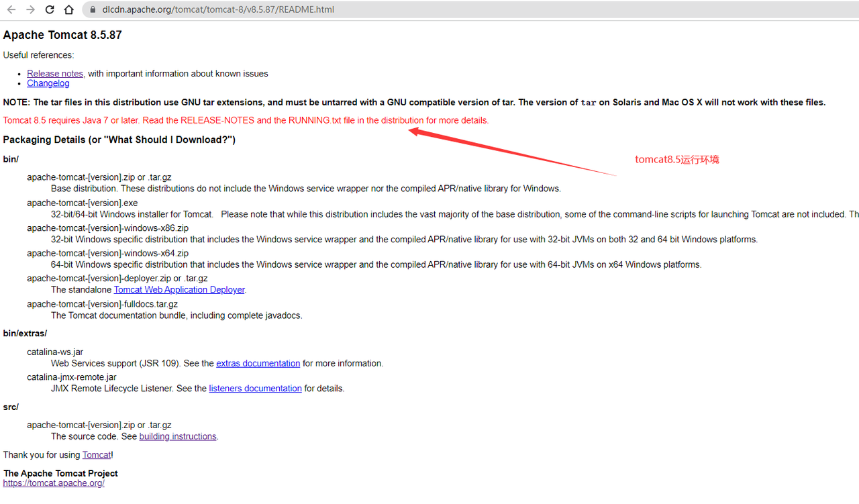Click the Tomcat documentation bundle description

pyautogui.click(x=176, y=315)
